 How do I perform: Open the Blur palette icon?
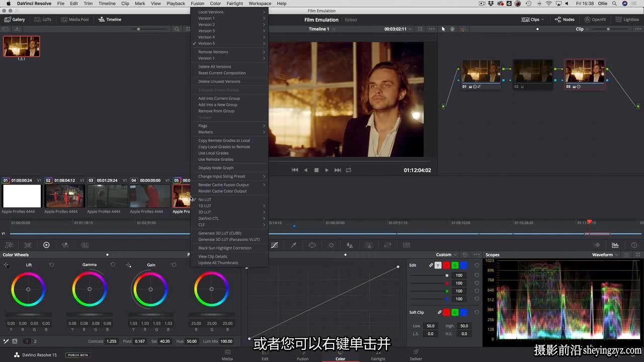350,245
